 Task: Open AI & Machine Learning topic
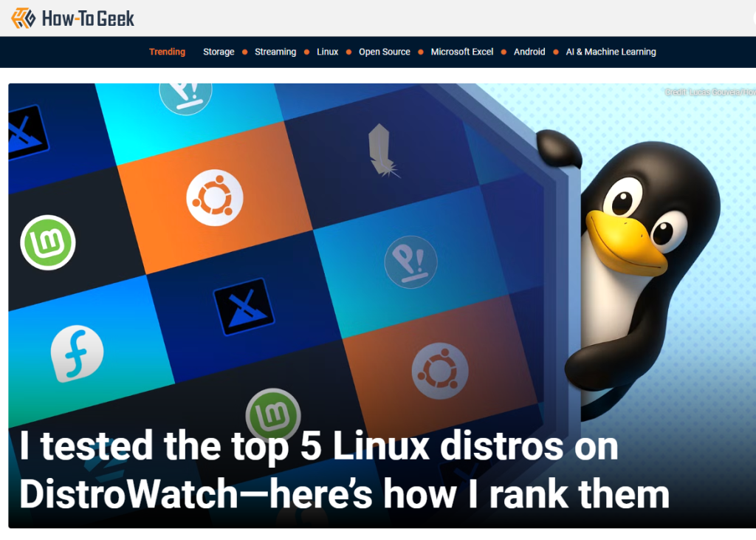click(x=611, y=52)
